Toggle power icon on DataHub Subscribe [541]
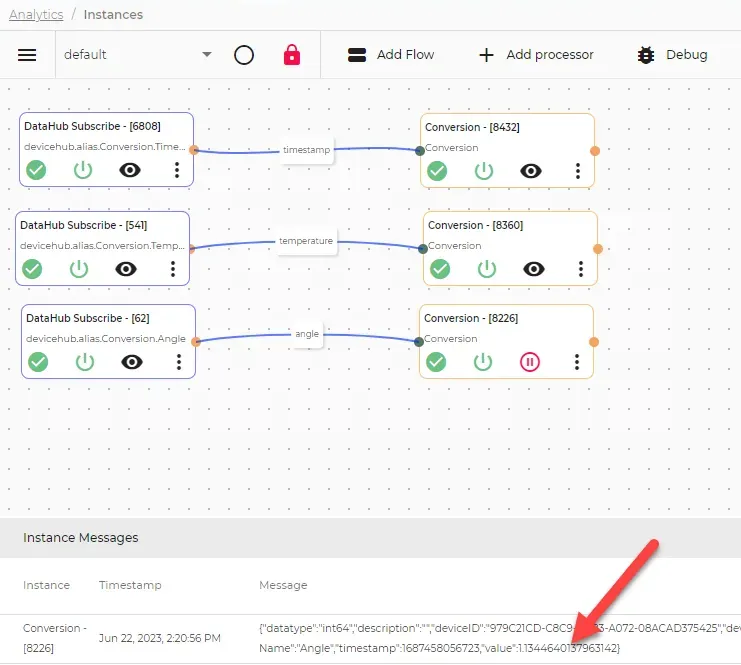Viewport: 741px width, 665px height. (x=79, y=269)
